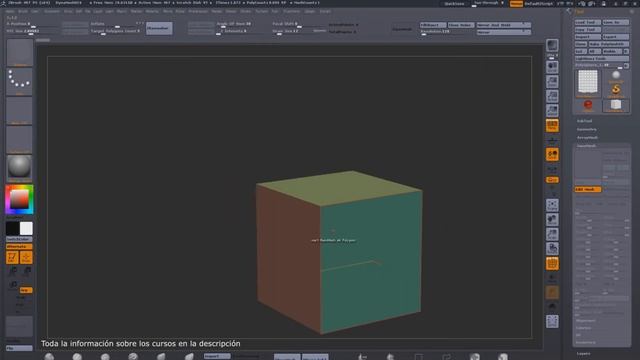Viewport: 640px width, 360px height.
Task: Click left orange mode icon under Alternate
Action: pos(12,257)
